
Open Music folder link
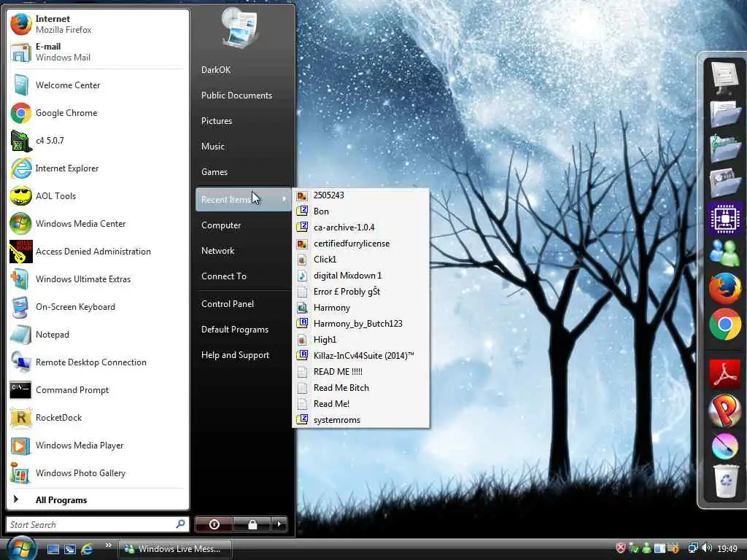coord(243,146)
